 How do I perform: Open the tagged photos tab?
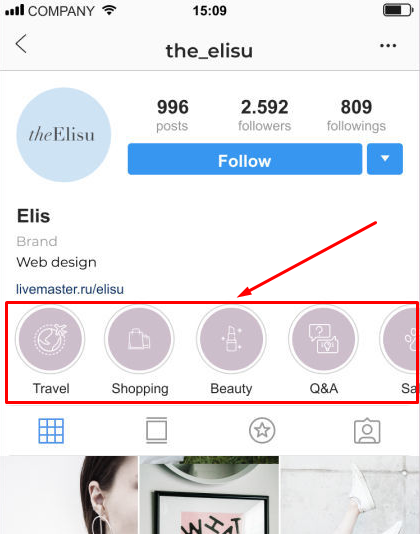[367, 431]
